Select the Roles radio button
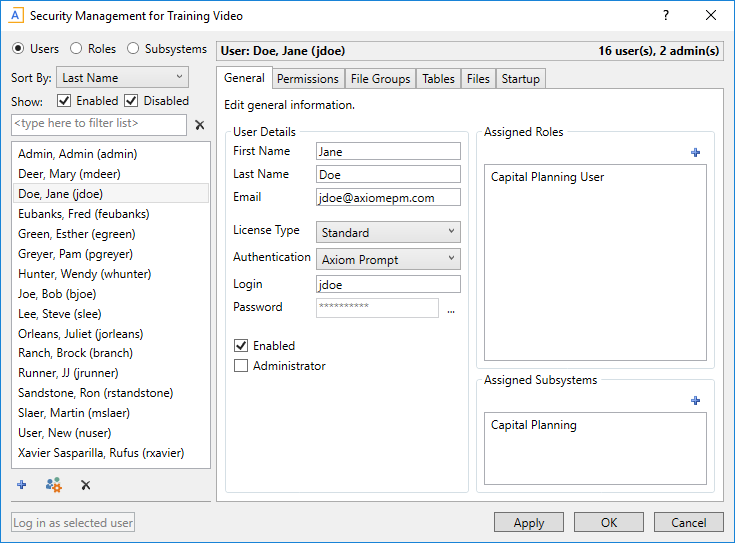The image size is (735, 543). coord(76,49)
